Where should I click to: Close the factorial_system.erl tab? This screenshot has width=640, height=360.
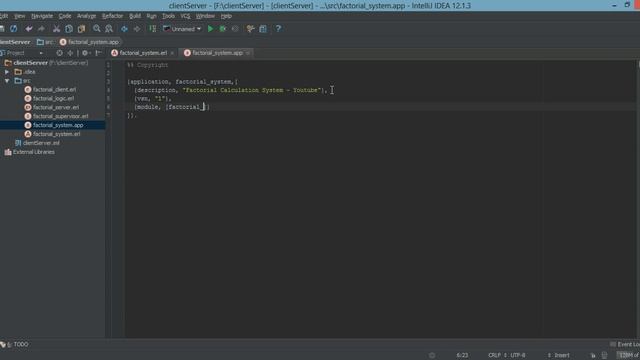click(172, 53)
